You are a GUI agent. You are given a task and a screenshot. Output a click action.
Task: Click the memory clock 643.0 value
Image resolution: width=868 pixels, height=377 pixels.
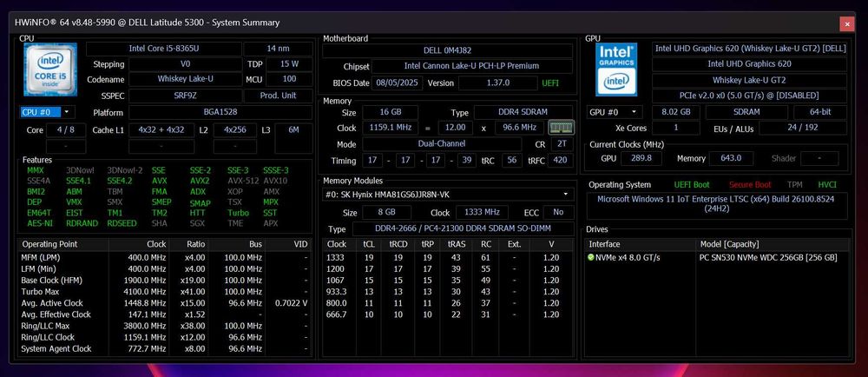[x=731, y=158]
